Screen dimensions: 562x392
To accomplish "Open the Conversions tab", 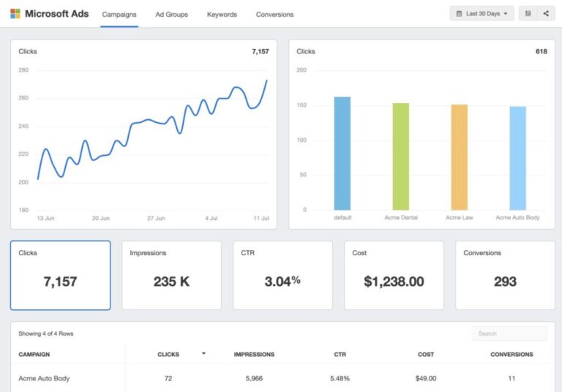I will pos(274,15).
